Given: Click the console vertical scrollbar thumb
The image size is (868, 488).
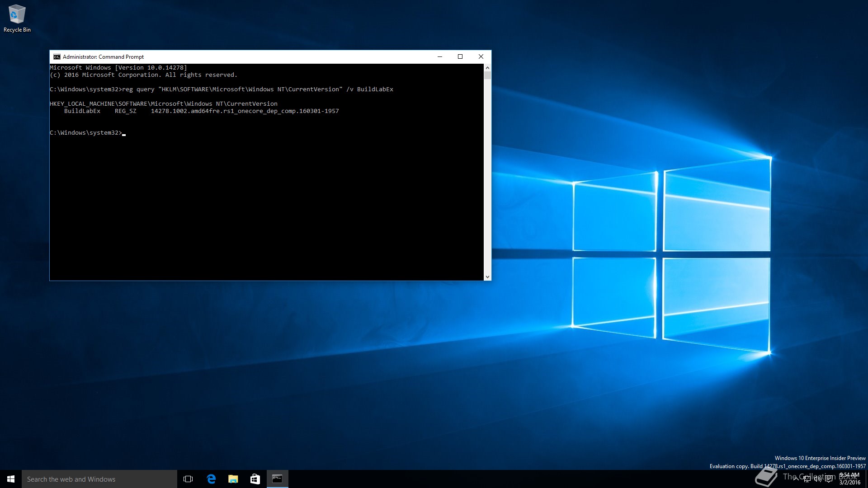Looking at the screenshot, I should 487,75.
